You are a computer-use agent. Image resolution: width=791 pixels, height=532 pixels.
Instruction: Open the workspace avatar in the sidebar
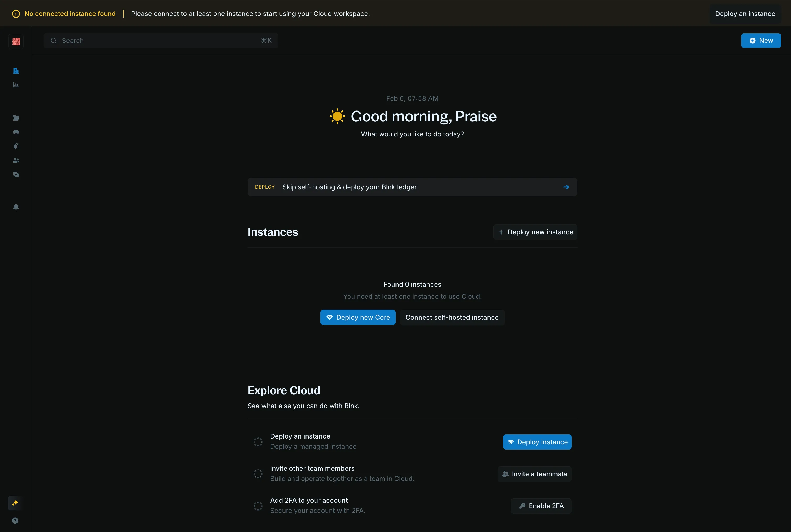[x=16, y=41]
